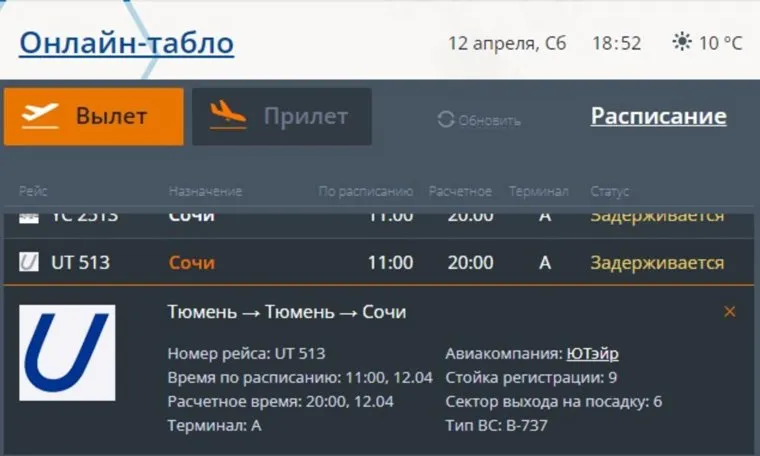Sort by the Назначение column header

(x=205, y=191)
